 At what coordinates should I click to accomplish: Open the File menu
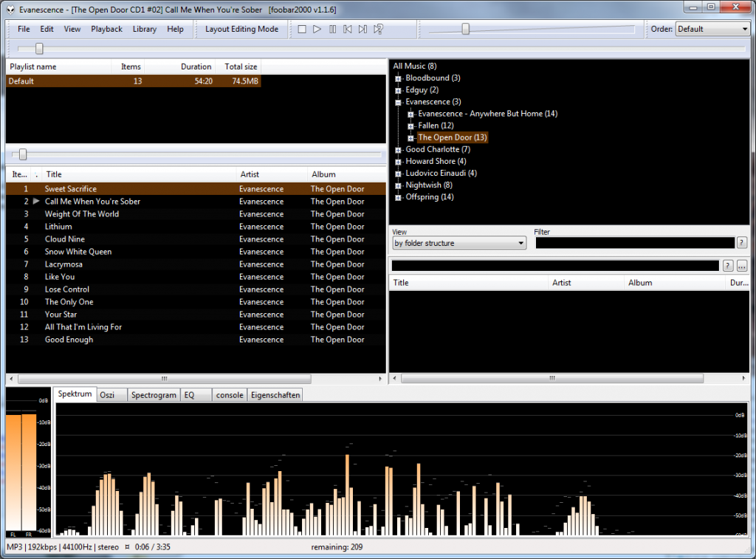[24, 29]
